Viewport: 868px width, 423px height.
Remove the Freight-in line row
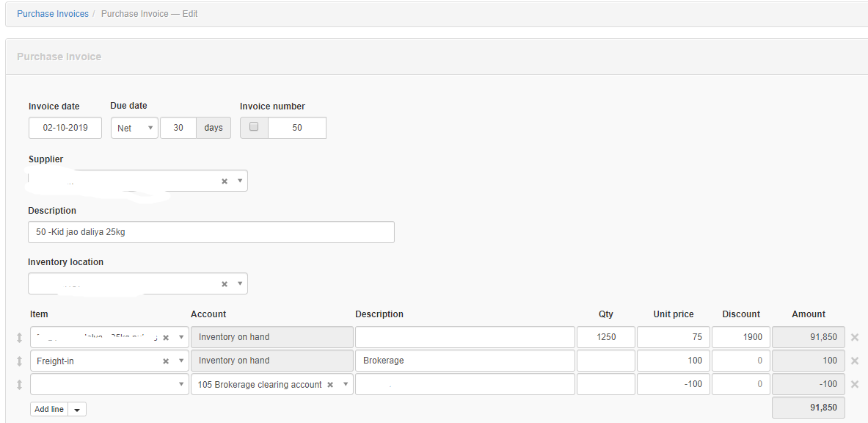click(x=855, y=361)
